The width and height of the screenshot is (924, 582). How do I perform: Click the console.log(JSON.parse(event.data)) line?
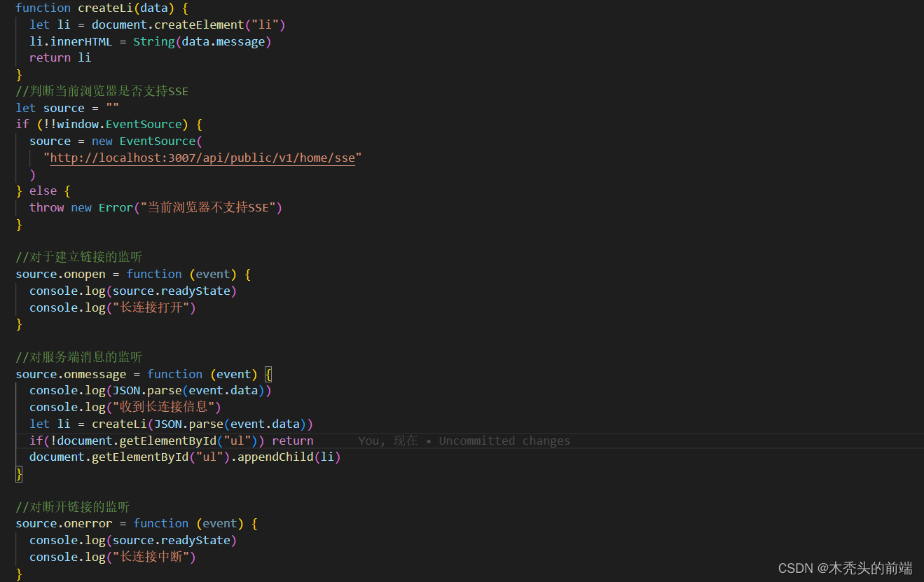coord(150,390)
